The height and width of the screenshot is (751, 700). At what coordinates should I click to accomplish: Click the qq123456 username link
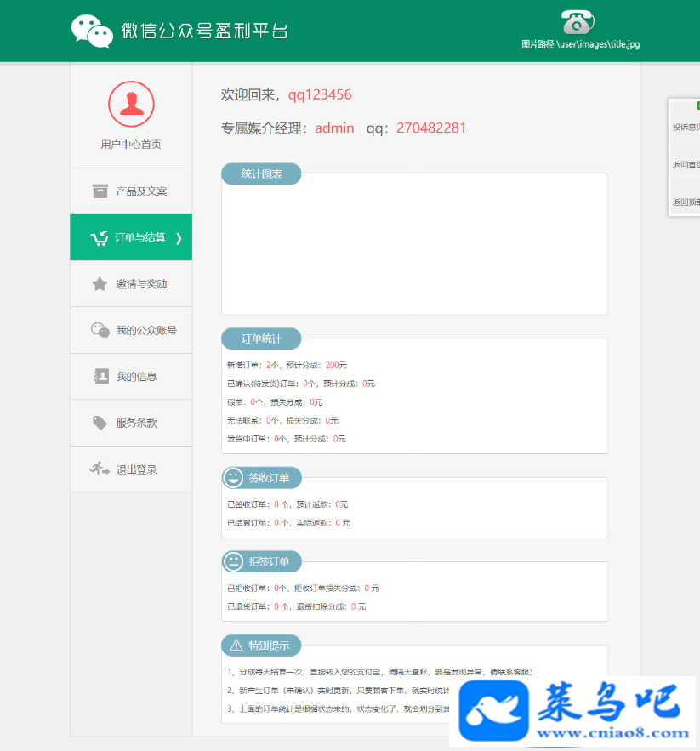click(320, 95)
